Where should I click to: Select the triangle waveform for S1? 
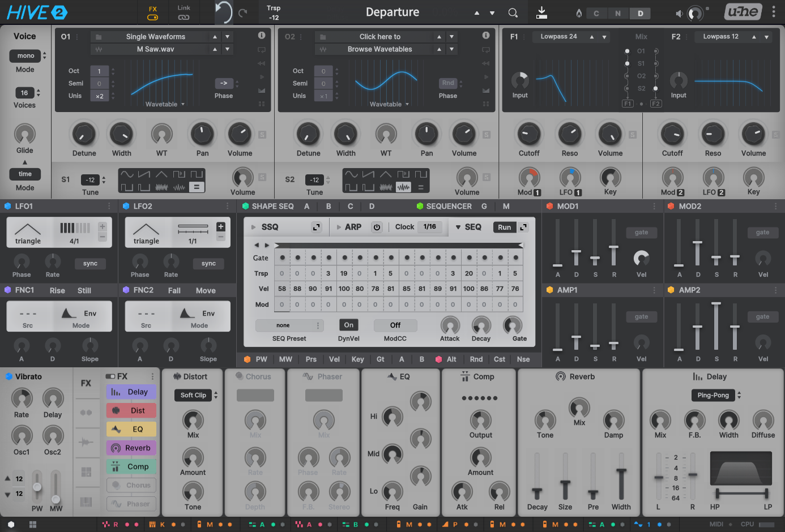click(x=161, y=174)
